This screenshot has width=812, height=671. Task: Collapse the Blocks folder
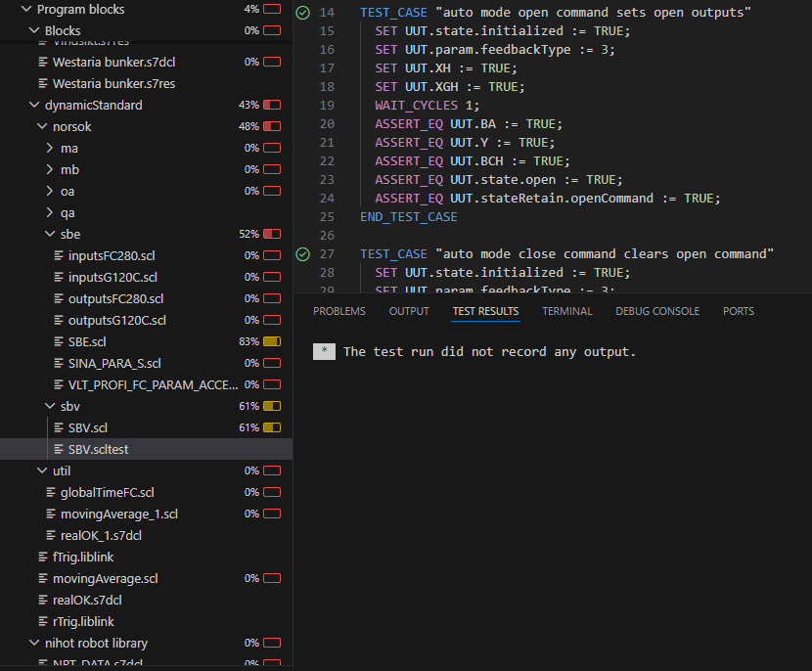[x=34, y=31]
